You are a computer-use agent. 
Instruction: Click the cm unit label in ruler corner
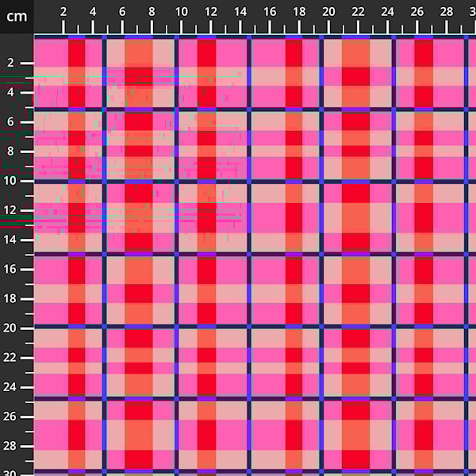click(17, 16)
